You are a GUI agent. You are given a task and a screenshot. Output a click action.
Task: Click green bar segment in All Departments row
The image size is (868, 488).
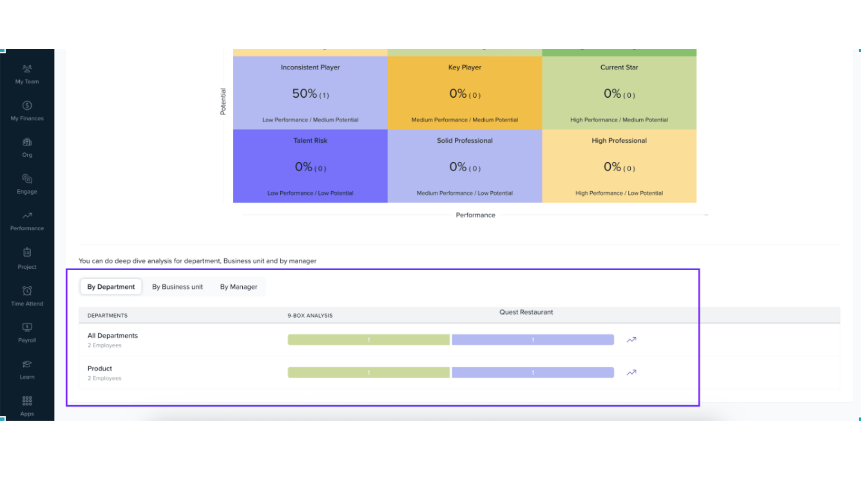[368, 340]
